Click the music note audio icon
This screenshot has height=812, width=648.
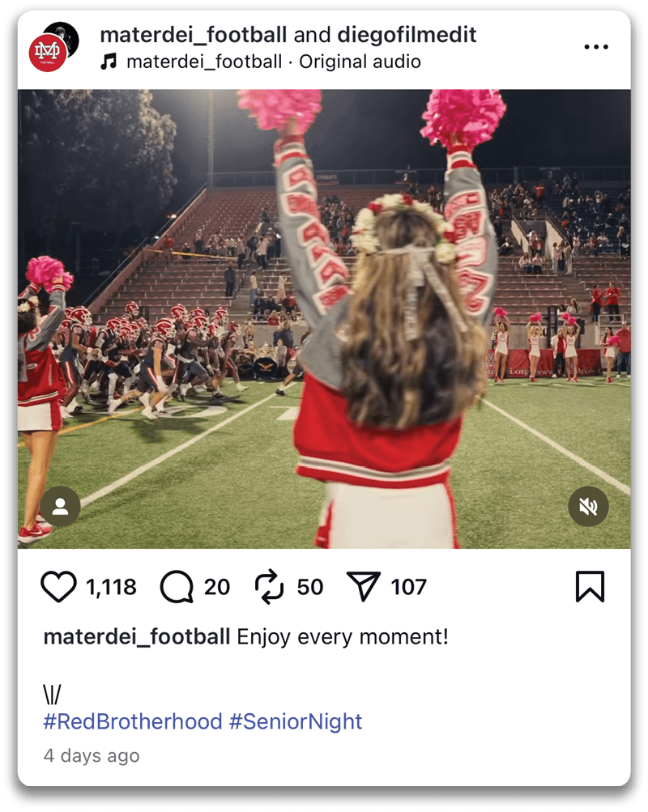tap(109, 62)
